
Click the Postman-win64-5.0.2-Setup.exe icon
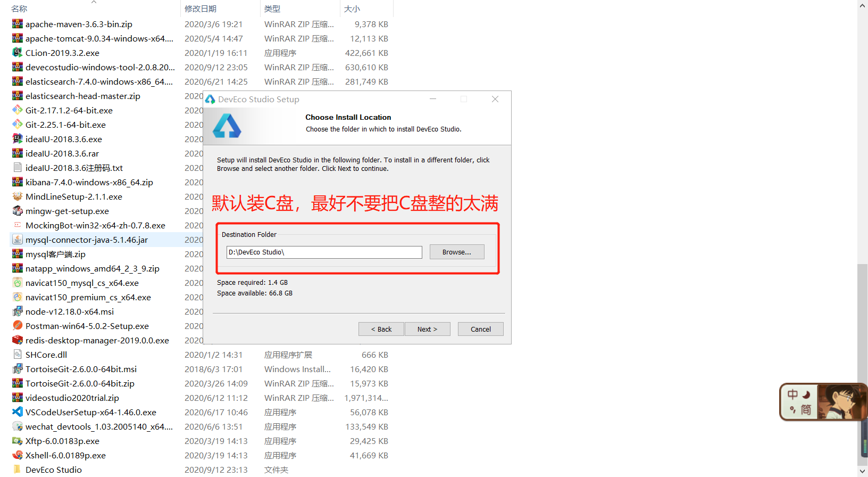18,326
